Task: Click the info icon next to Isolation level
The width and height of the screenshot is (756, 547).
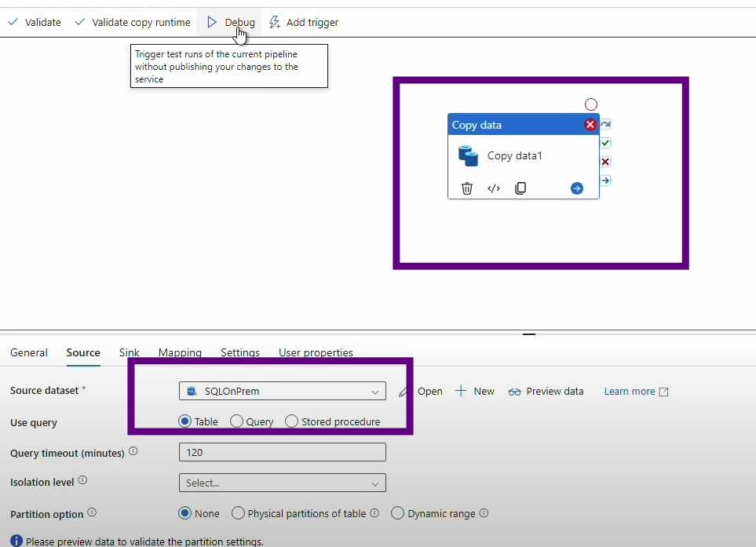Action: (82, 480)
